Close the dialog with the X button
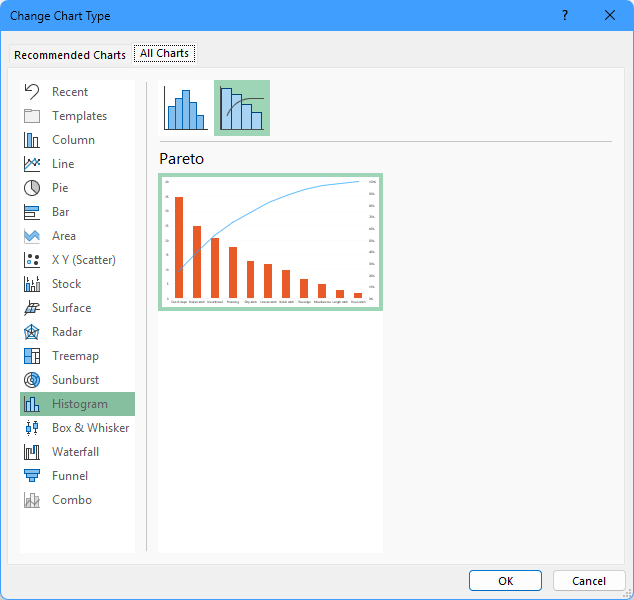Image resolution: width=634 pixels, height=600 pixels. coord(610,15)
